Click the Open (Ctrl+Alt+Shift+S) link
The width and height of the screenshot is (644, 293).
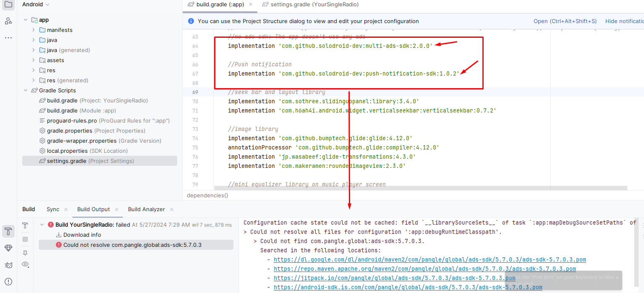(x=565, y=21)
